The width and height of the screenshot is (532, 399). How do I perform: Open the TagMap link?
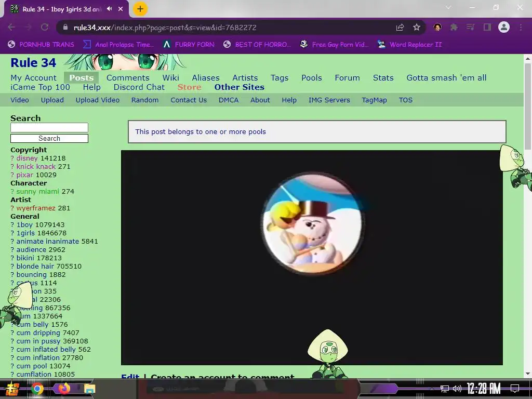(x=374, y=100)
